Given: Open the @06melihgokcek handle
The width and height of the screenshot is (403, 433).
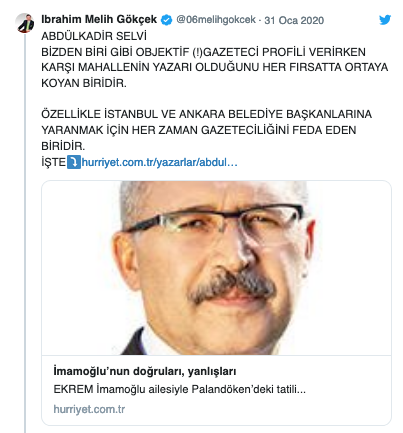Looking at the screenshot, I should pos(216,20).
